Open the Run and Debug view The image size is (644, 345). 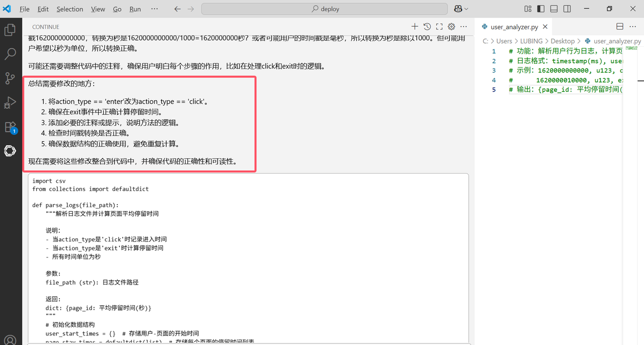[10, 103]
